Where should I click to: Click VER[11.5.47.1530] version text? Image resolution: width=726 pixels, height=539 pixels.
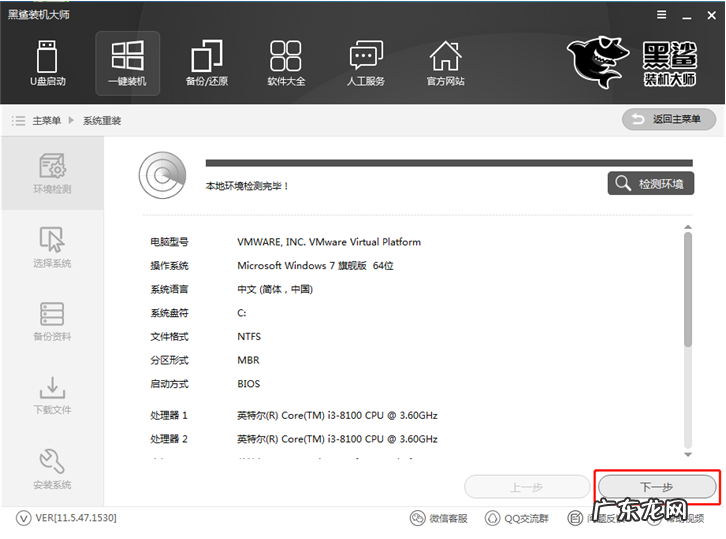(x=76, y=518)
